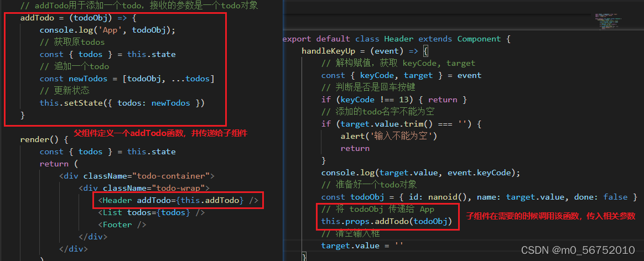Click the comment "// 追加一个todo"
The height and width of the screenshot is (261, 644).
[74, 66]
